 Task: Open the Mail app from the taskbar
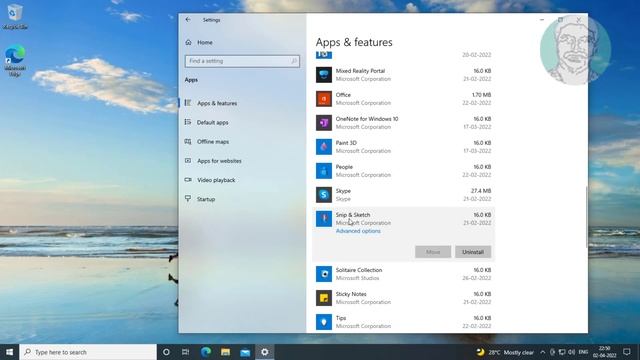pos(245,352)
